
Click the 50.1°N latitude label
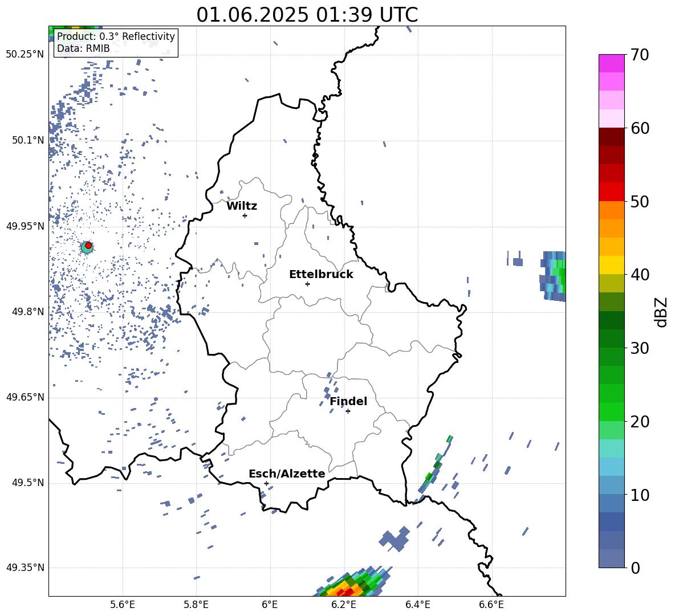(x=28, y=140)
